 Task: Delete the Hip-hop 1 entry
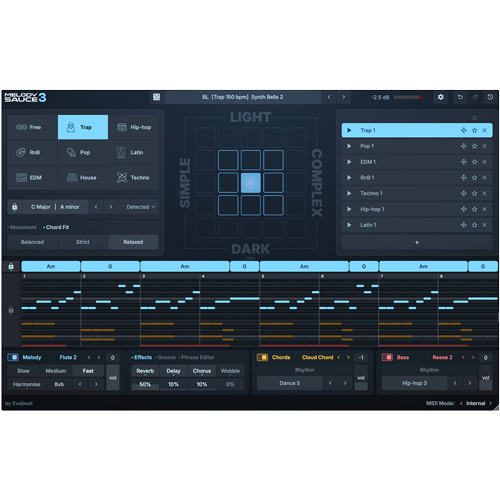tap(485, 209)
